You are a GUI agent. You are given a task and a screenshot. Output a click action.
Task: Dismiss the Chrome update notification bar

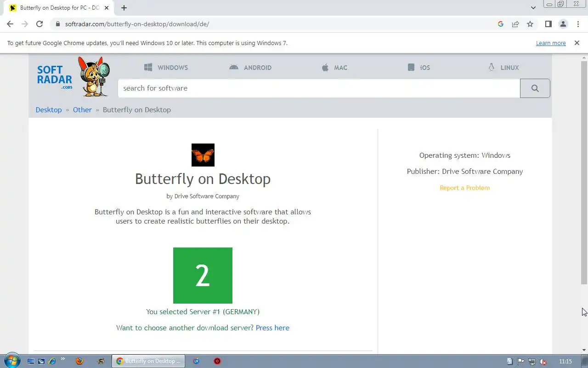pos(577,43)
